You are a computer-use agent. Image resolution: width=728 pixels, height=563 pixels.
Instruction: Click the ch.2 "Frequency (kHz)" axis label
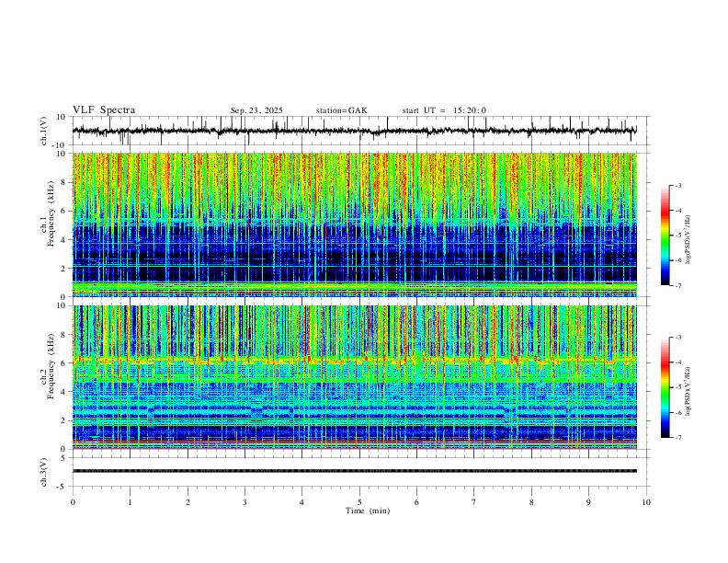(x=51, y=366)
